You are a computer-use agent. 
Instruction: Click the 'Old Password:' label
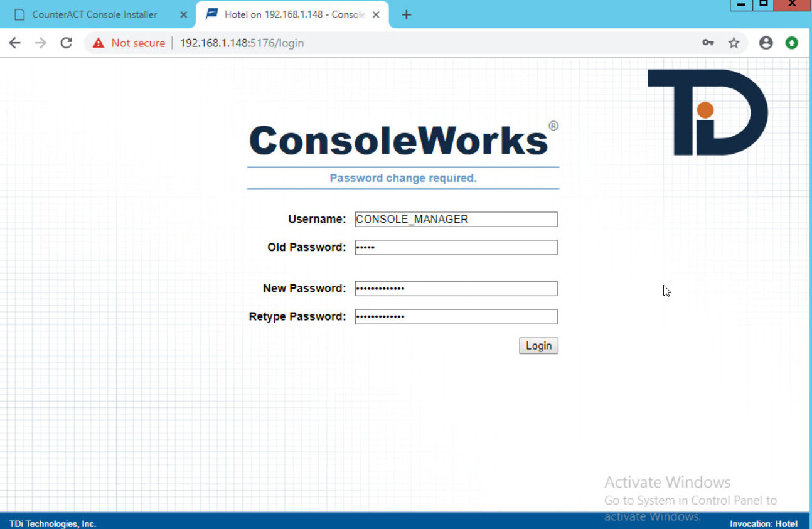point(307,247)
